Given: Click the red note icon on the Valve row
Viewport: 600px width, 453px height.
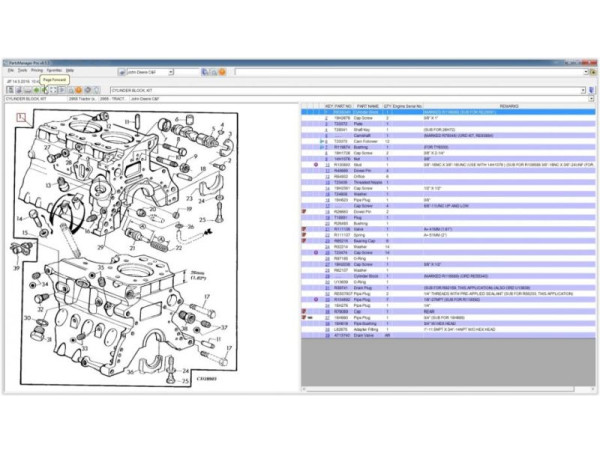Looking at the screenshot, I should 304,229.
